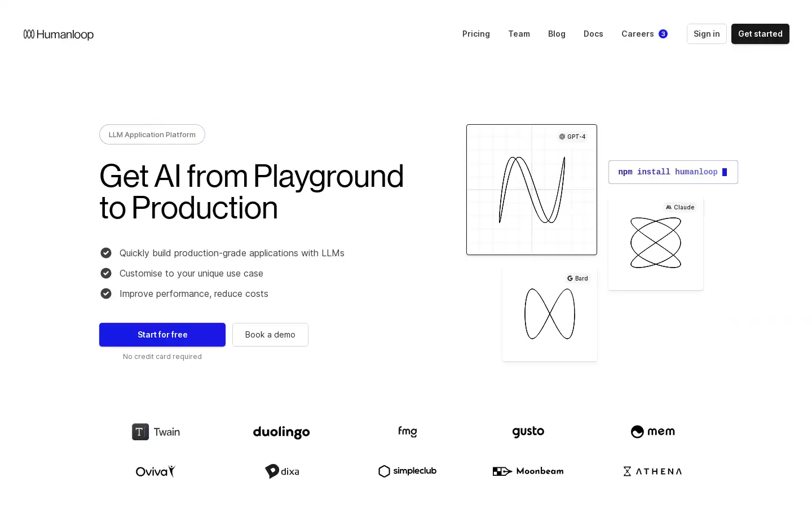Click the Twain customer logo
The height and width of the screenshot is (508, 812).
pos(156,432)
